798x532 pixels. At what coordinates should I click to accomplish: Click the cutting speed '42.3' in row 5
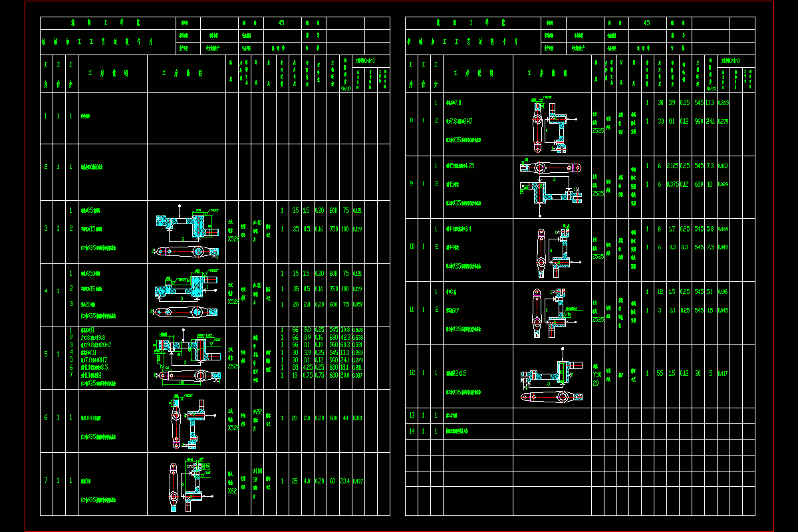click(x=345, y=337)
